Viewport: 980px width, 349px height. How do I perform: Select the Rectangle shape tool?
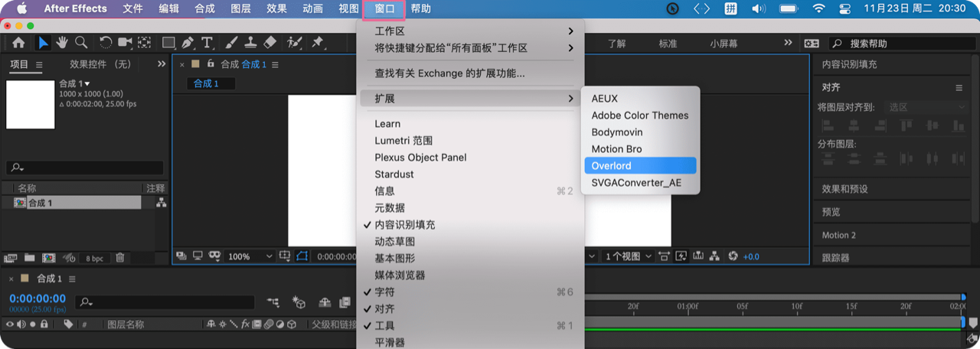pos(168,43)
